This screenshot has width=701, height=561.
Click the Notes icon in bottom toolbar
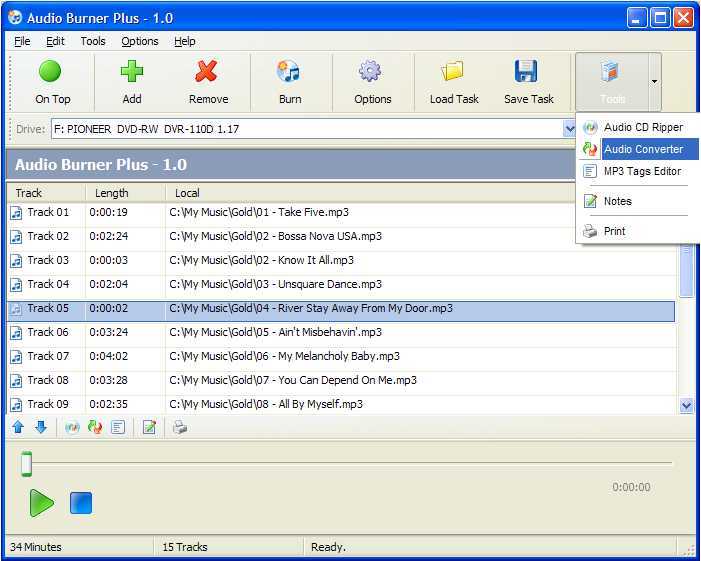pos(149,428)
